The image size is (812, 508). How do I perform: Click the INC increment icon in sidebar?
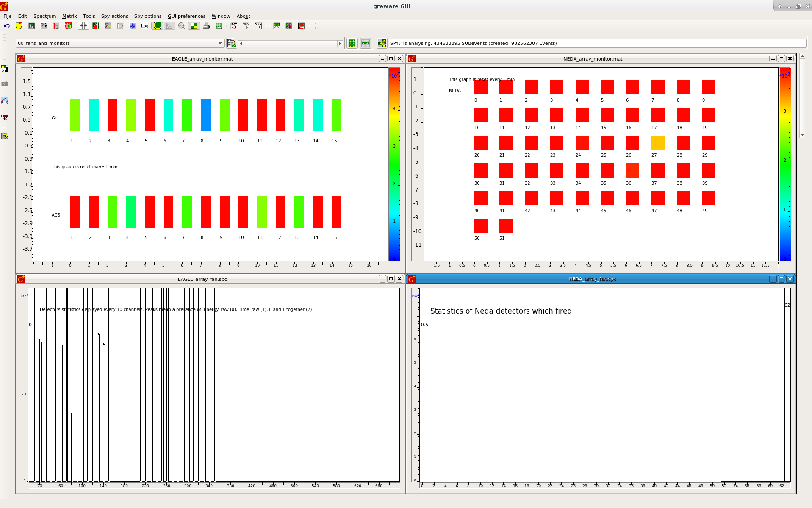tap(5, 117)
